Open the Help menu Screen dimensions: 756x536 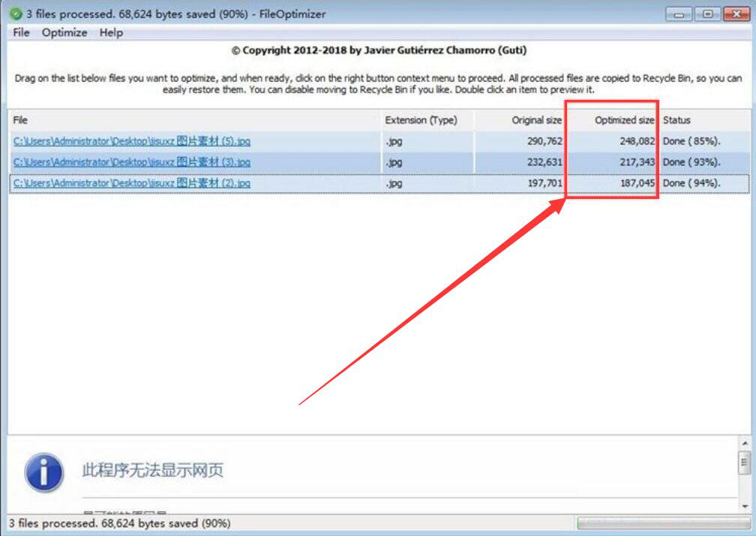click(x=111, y=33)
